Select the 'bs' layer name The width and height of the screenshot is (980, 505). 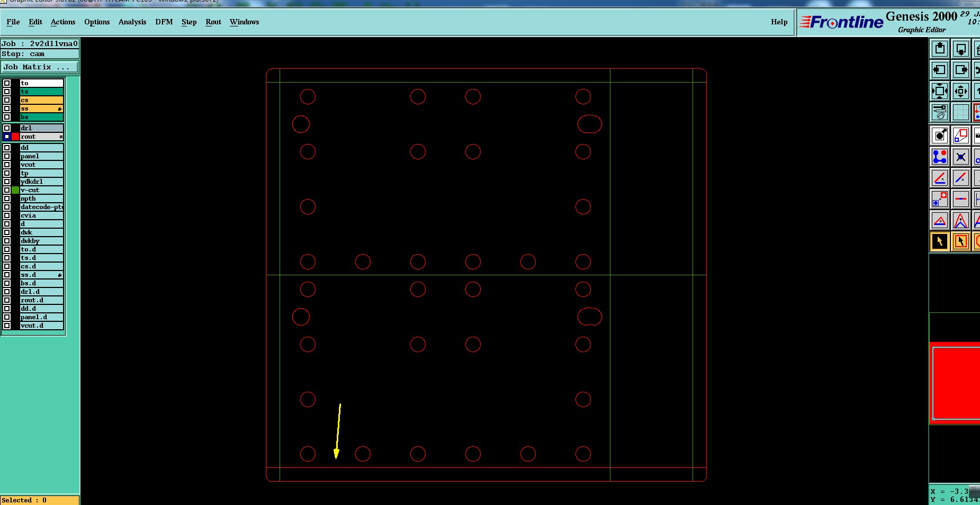tap(42, 117)
